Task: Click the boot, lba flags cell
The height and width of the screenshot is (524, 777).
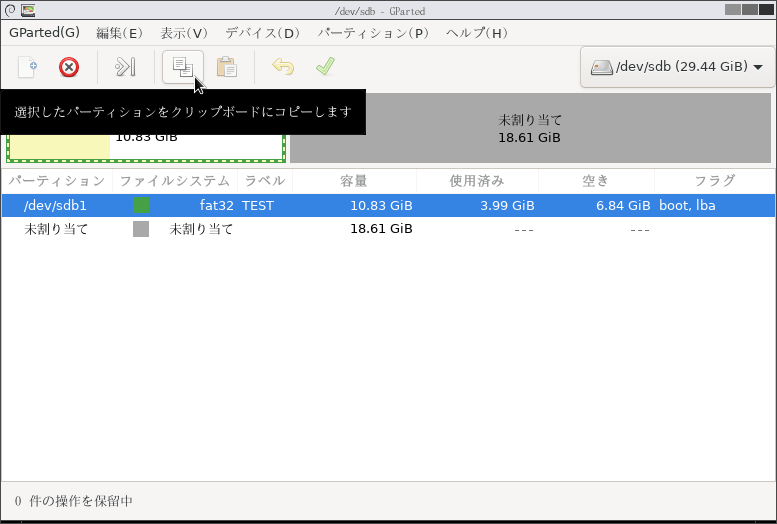Action: (x=687, y=205)
